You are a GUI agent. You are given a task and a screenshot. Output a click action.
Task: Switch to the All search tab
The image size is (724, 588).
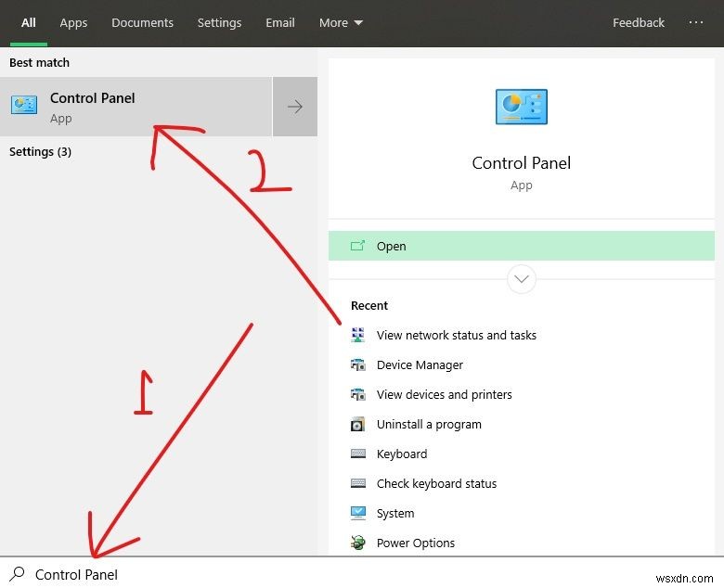28,22
